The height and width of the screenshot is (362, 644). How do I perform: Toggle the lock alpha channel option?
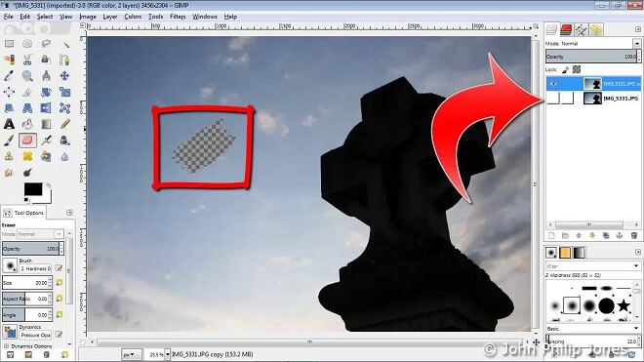(577, 69)
